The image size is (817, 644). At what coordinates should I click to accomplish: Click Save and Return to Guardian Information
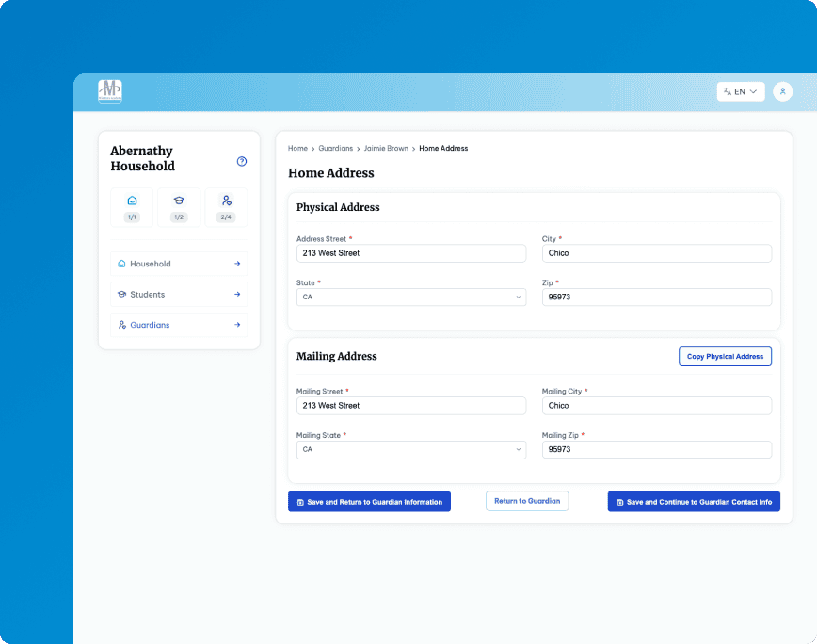click(x=369, y=501)
